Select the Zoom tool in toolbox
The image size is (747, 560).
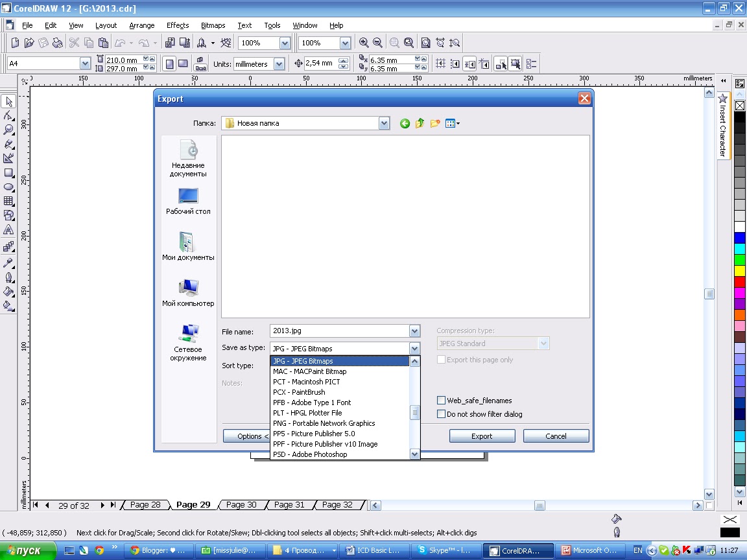pyautogui.click(x=8, y=130)
